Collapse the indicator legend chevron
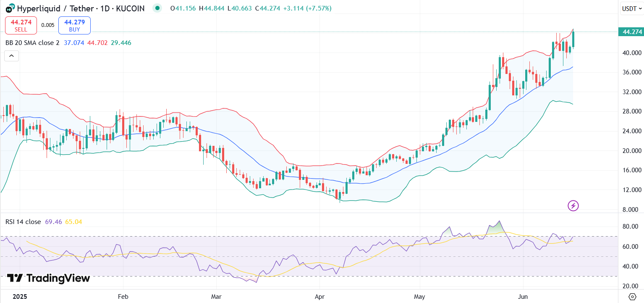This screenshot has height=303, width=644. click(11, 55)
